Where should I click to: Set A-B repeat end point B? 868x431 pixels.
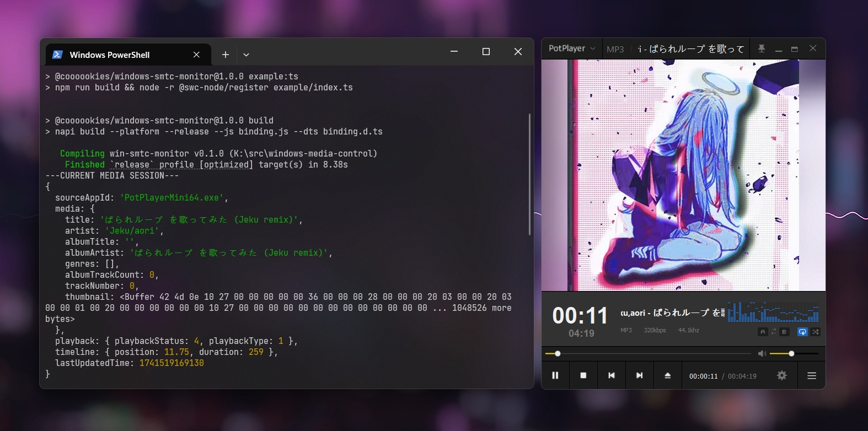[784, 332]
